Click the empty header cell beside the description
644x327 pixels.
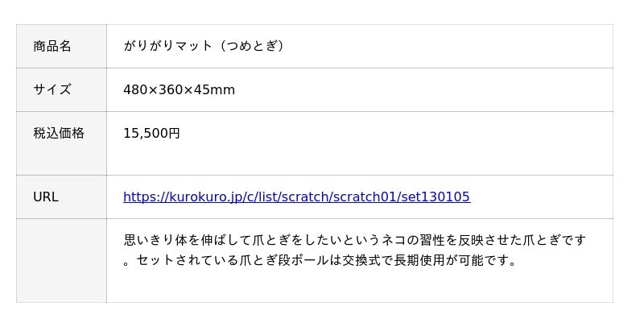click(x=61, y=260)
